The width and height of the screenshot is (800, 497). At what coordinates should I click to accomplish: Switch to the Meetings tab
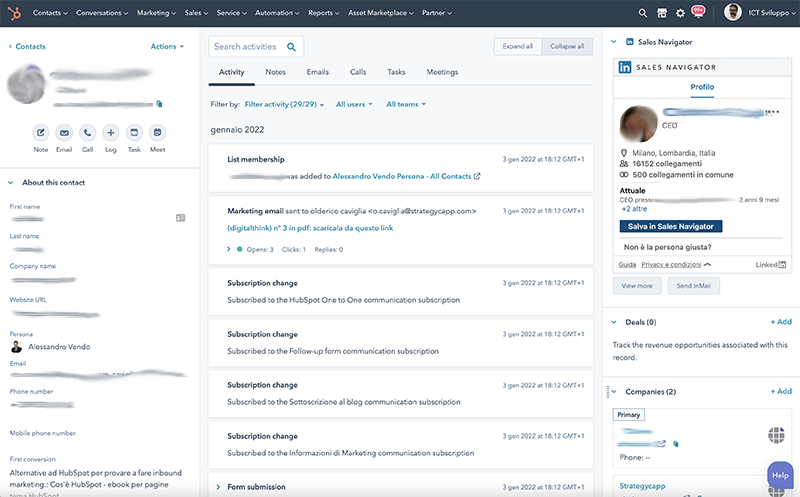point(442,72)
